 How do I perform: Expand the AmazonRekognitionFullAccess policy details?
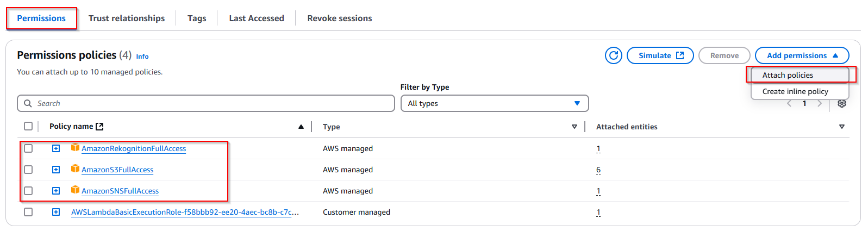click(56, 148)
